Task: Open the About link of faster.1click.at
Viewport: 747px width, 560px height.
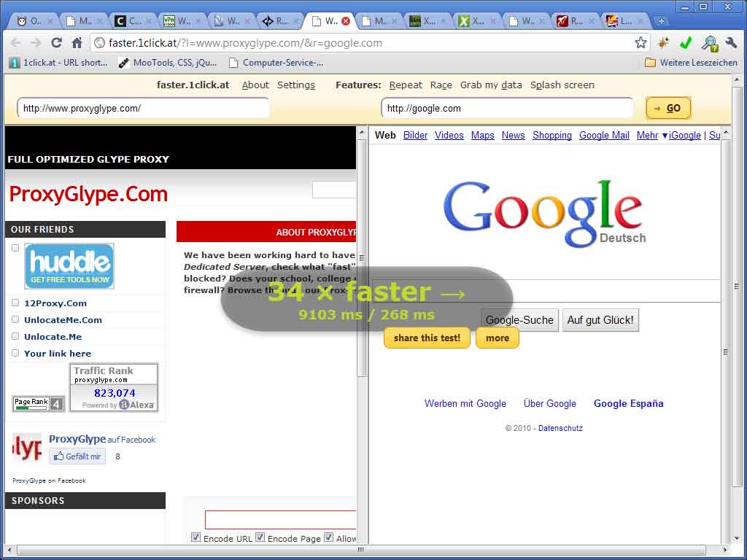Action: coord(255,85)
